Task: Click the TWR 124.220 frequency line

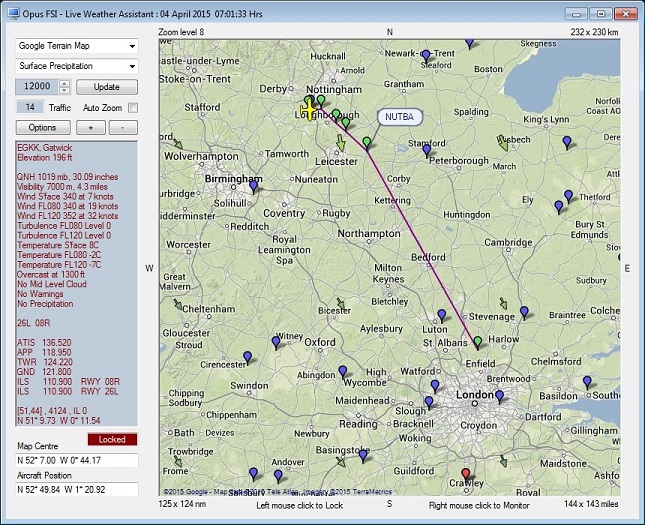Action: coord(45,362)
